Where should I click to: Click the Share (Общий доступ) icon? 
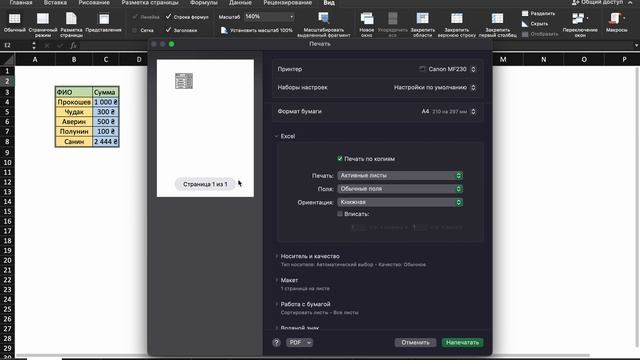(576, 2)
